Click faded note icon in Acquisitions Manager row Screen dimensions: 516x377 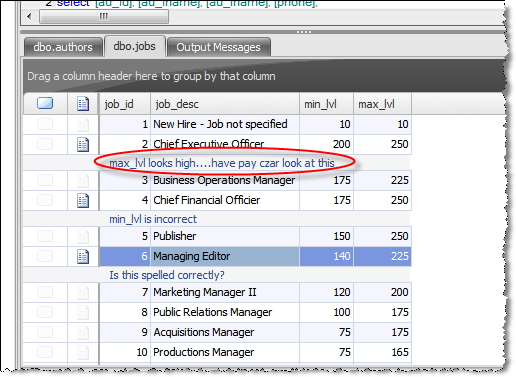(83, 333)
